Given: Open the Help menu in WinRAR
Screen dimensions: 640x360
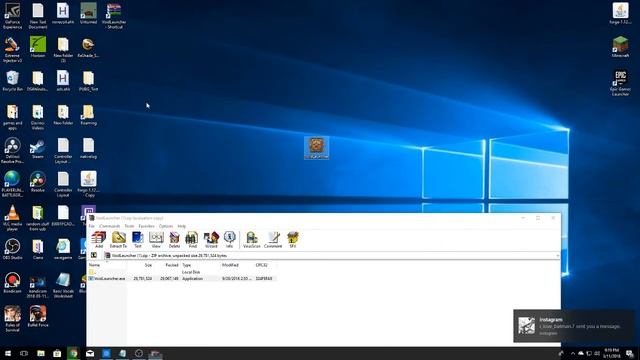Looking at the screenshot, I should 182,226.
